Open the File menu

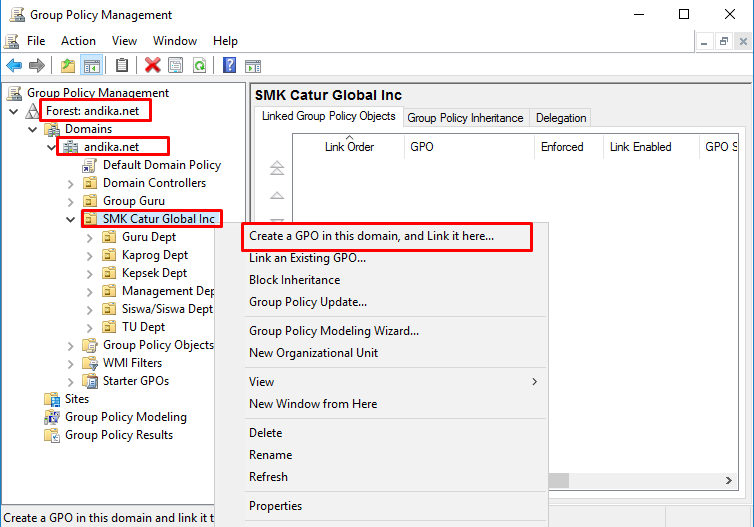tap(36, 41)
